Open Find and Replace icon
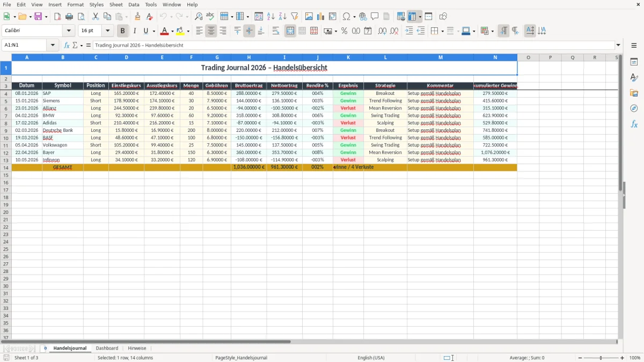 pyautogui.click(x=199, y=17)
